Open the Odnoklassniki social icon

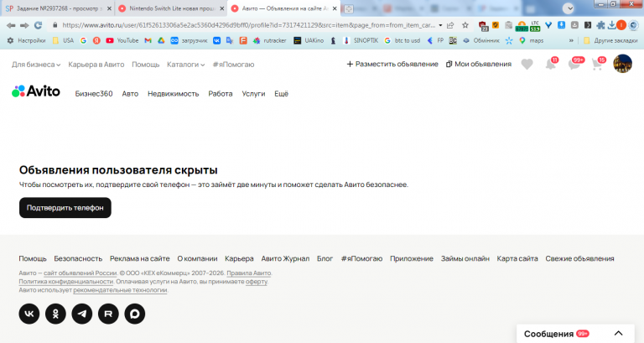pyautogui.click(x=55, y=314)
